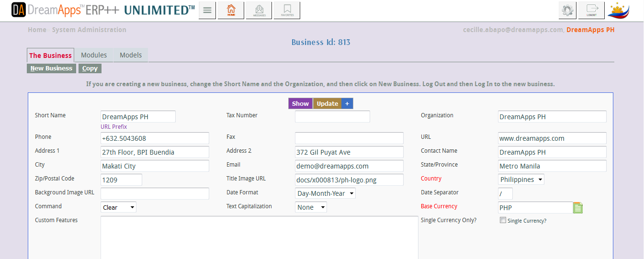Open the Country dropdown
The width and height of the screenshot is (644, 259).
521,180
